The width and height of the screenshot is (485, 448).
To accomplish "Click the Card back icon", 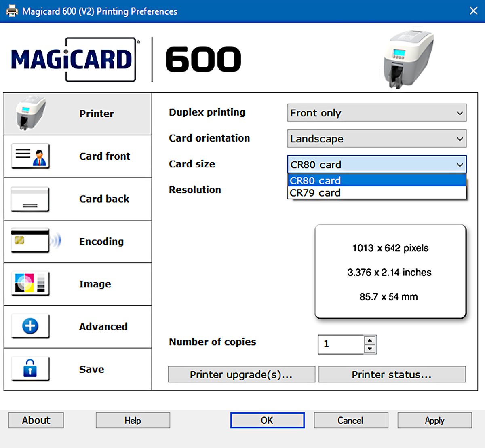I will pos(30,199).
